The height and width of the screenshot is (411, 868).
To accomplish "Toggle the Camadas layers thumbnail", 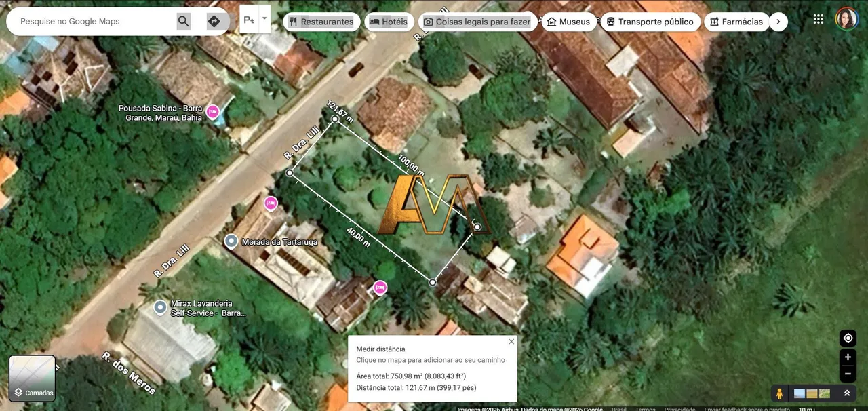I will pyautogui.click(x=32, y=378).
